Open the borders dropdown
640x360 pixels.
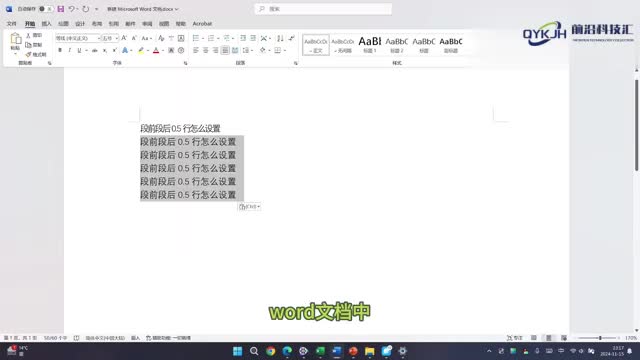(x=284, y=51)
